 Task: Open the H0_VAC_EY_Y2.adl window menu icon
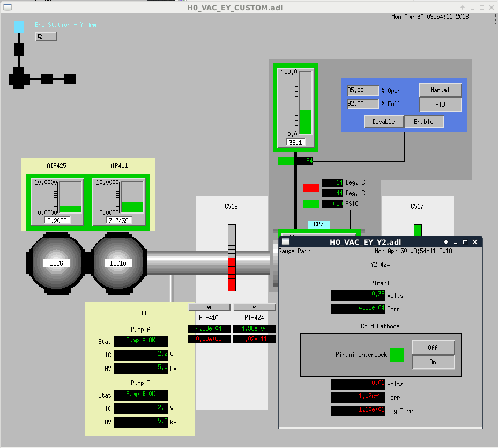point(286,242)
